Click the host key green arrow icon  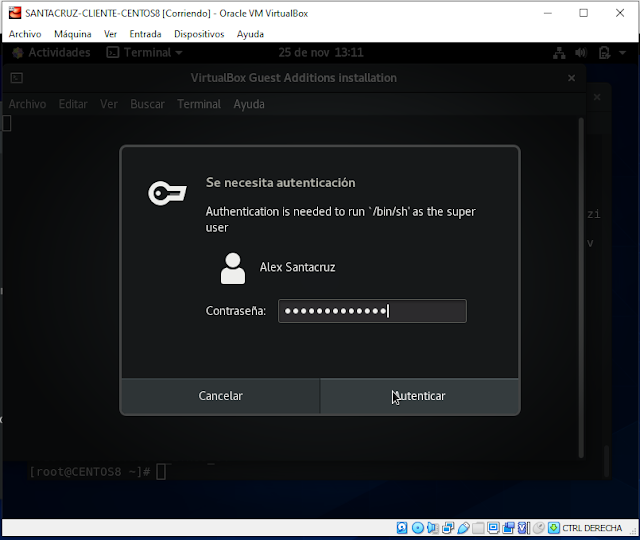click(554, 528)
